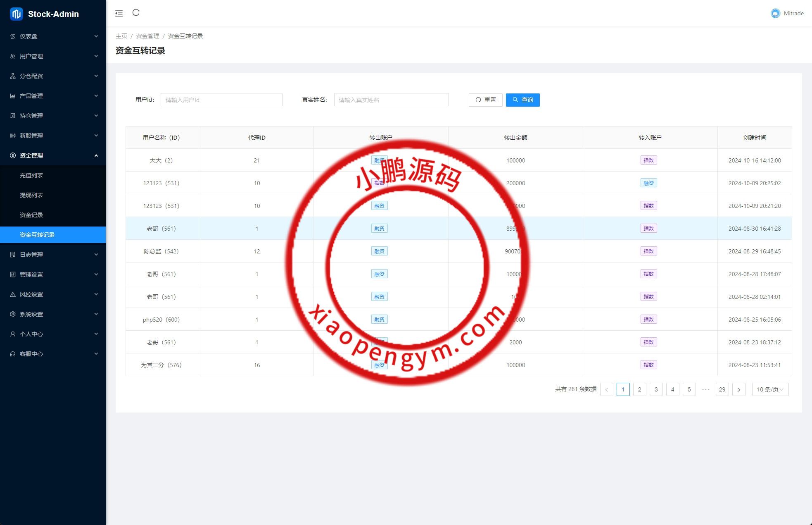Image resolution: width=812 pixels, height=525 pixels.
Task: Click the 重置 reset button
Action: click(485, 100)
